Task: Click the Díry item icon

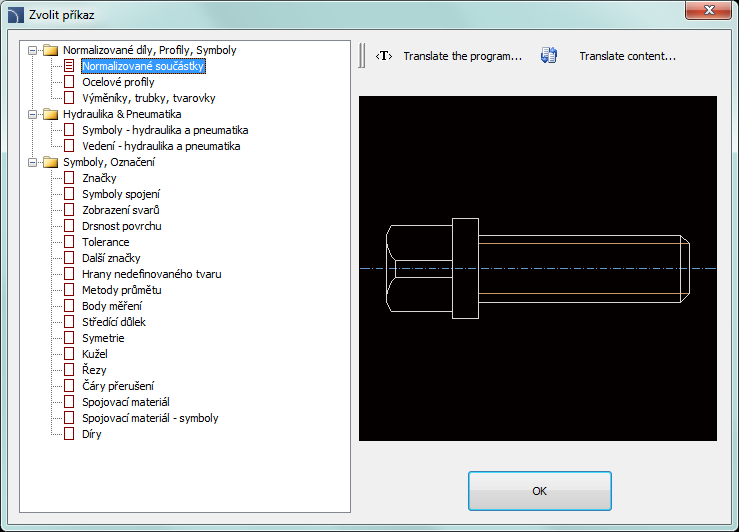Action: point(69,434)
